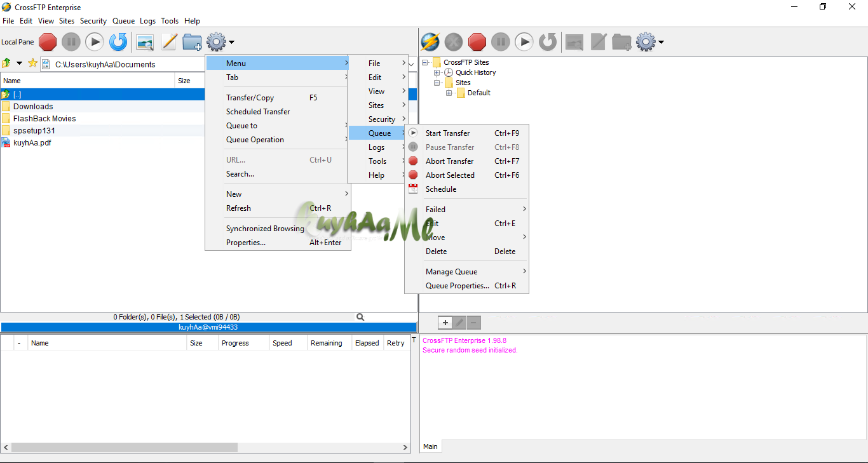Click the grayed minus remove site button
This screenshot has width=868, height=463.
coord(474,323)
